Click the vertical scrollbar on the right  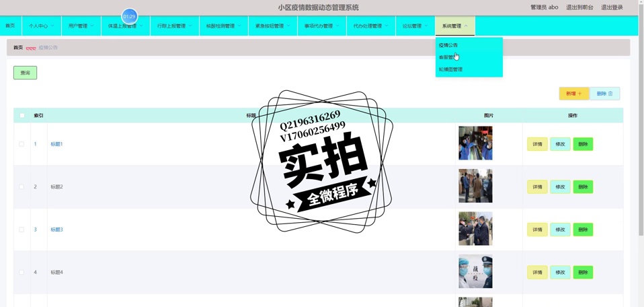tap(640, 135)
